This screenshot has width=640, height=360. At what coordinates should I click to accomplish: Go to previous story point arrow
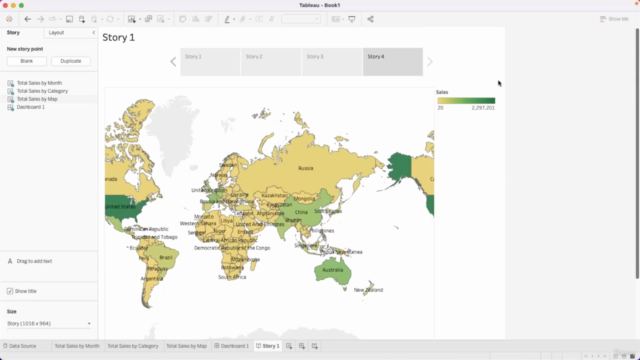click(x=173, y=62)
